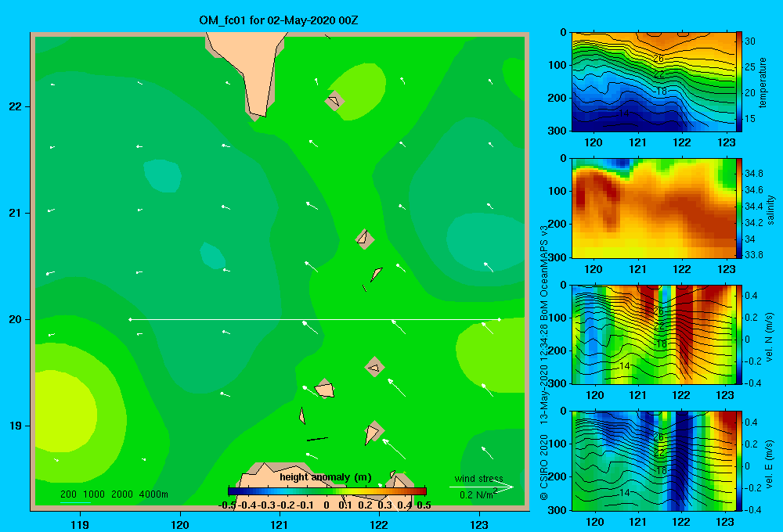Image resolution: width=783 pixels, height=532 pixels.
Task: Click the "-0.5" value on the height anomaly scale
Action: (x=227, y=505)
